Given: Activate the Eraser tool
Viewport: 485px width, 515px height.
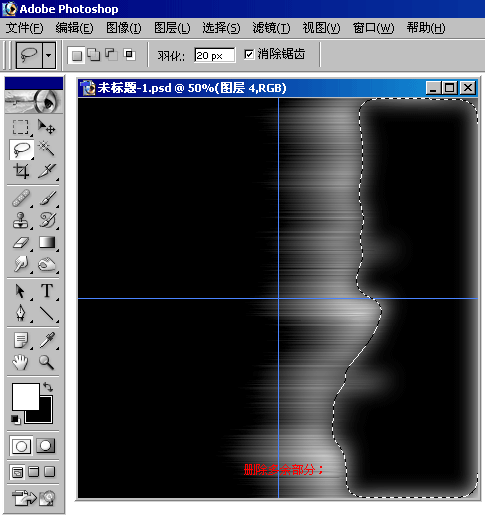Looking at the screenshot, I should pyautogui.click(x=21, y=242).
